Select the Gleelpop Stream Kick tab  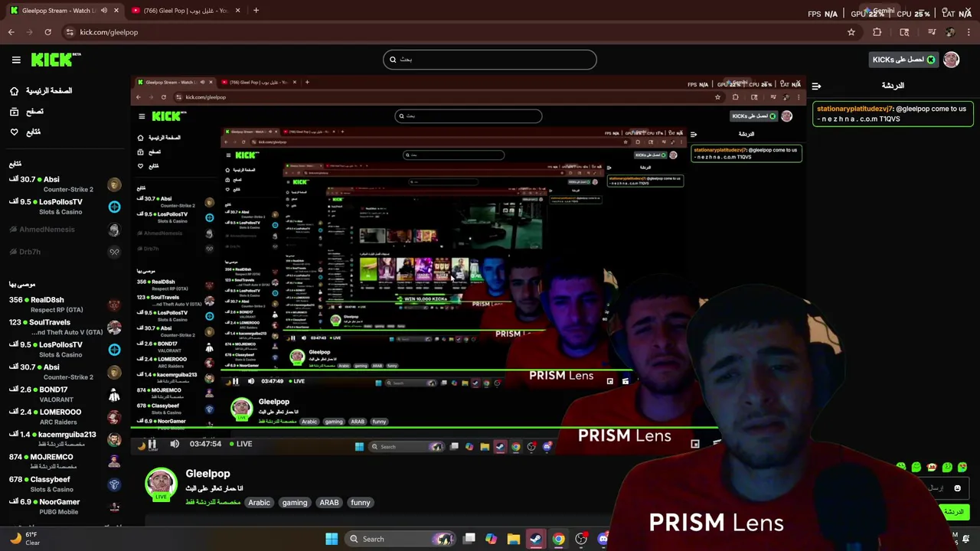coord(64,11)
